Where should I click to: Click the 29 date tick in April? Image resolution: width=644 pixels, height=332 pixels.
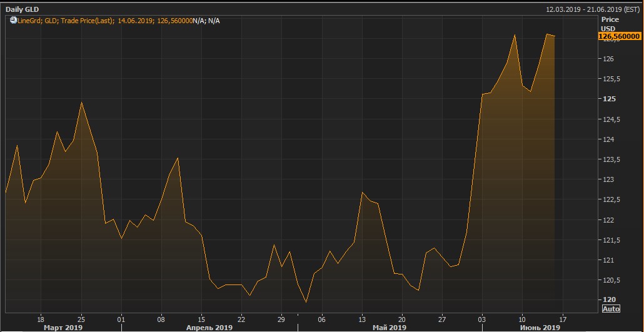[282, 319]
